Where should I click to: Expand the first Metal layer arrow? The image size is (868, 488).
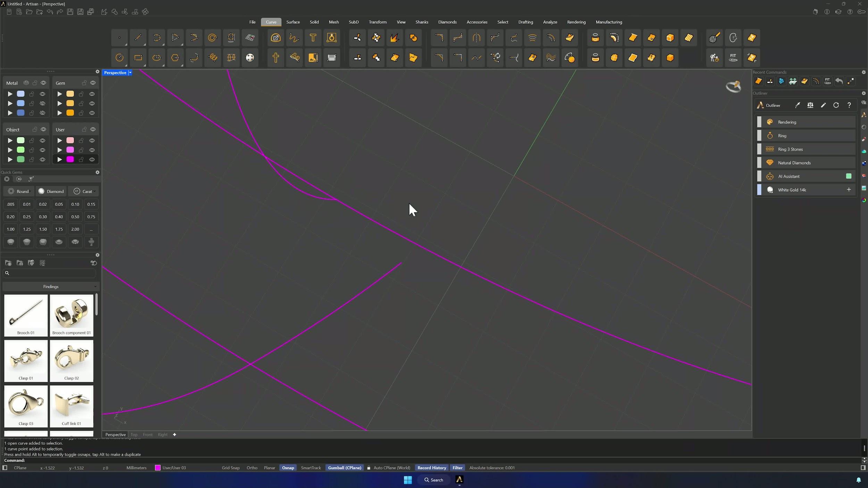coord(10,94)
